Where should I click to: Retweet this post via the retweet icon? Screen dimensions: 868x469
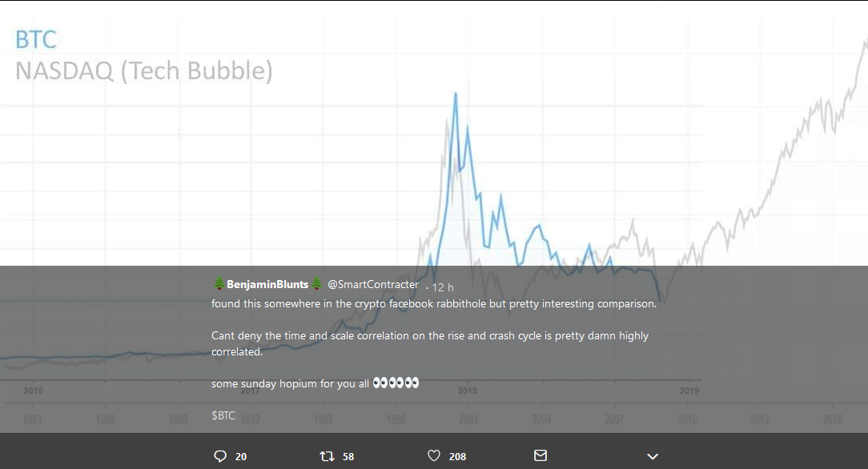coord(327,456)
